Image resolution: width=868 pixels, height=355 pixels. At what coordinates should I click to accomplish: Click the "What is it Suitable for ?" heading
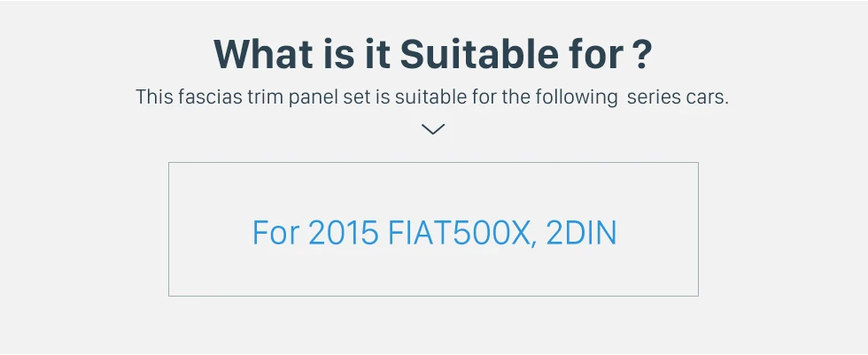pos(433,54)
